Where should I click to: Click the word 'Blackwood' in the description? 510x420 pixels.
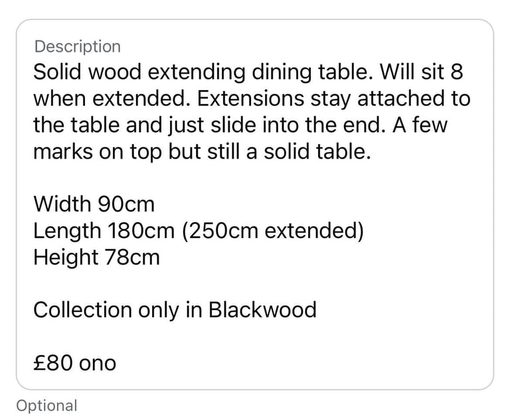click(262, 309)
